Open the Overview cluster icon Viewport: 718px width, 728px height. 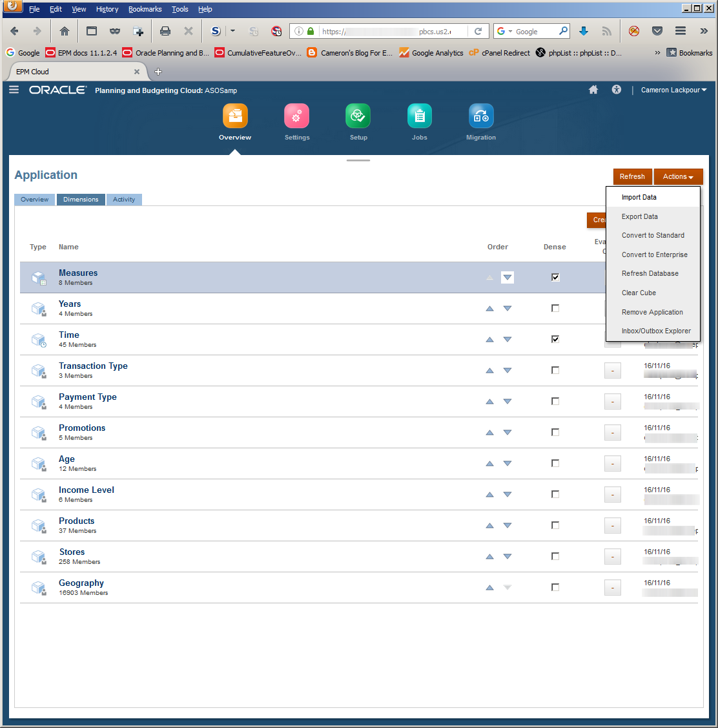235,116
